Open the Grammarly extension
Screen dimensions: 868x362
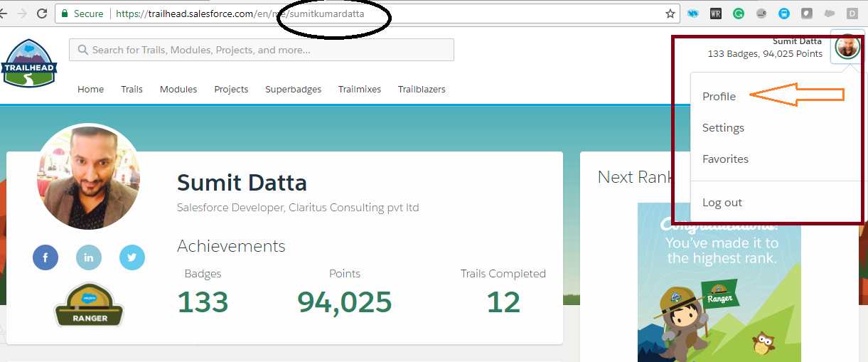(739, 14)
